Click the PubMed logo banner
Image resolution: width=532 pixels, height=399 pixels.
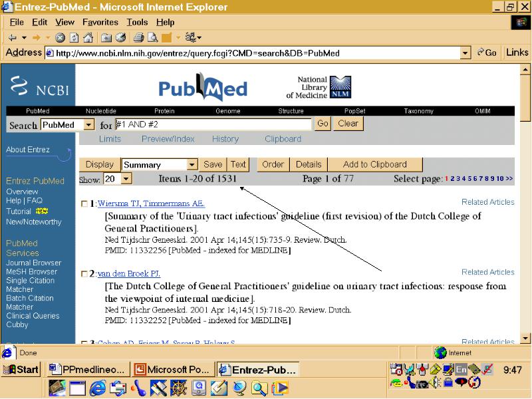pos(203,87)
